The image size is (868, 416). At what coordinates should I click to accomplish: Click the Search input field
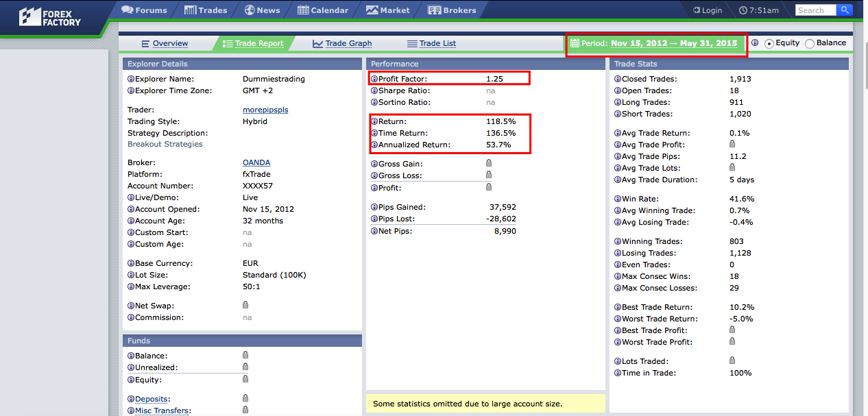click(x=815, y=10)
